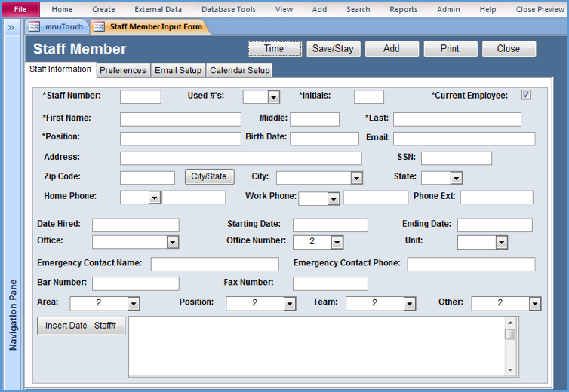Click the City/State lookup button
569x392 pixels.
pyautogui.click(x=208, y=176)
